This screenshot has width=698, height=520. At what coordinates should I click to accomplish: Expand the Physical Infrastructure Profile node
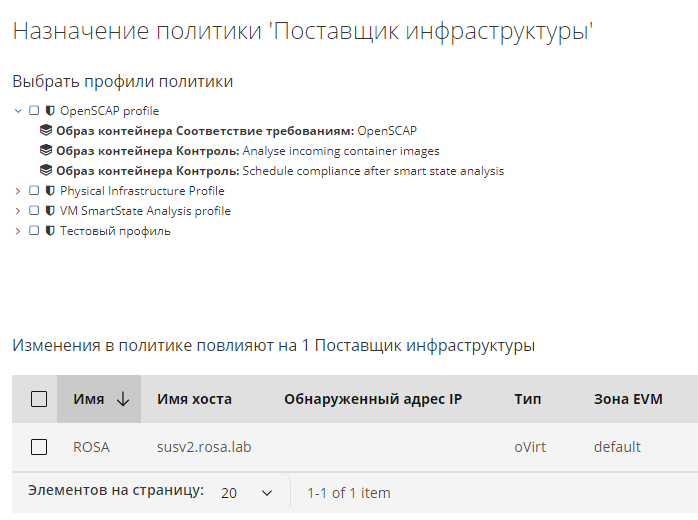[x=18, y=191]
